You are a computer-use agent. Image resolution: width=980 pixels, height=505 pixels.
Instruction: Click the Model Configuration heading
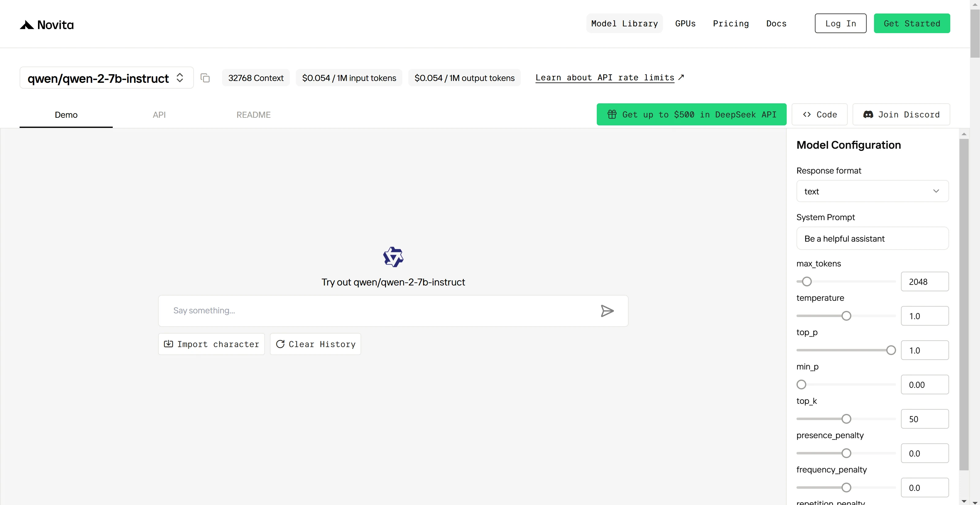[x=848, y=145]
